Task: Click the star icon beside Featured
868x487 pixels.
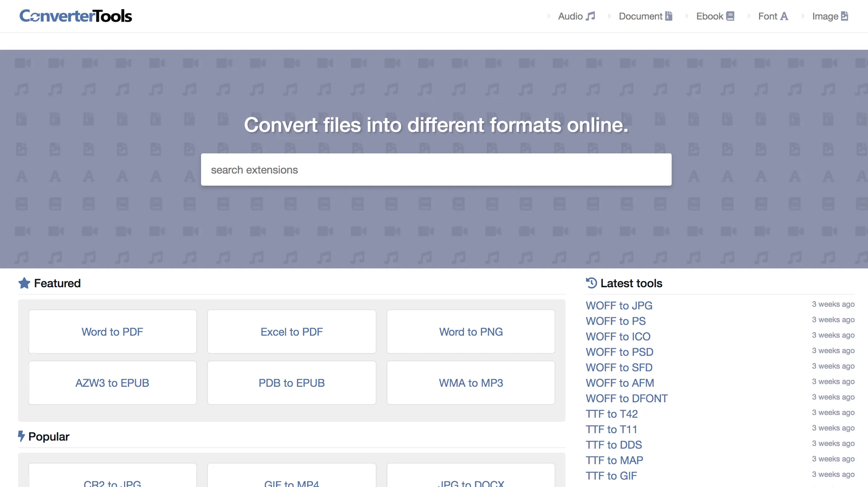Action: [24, 283]
